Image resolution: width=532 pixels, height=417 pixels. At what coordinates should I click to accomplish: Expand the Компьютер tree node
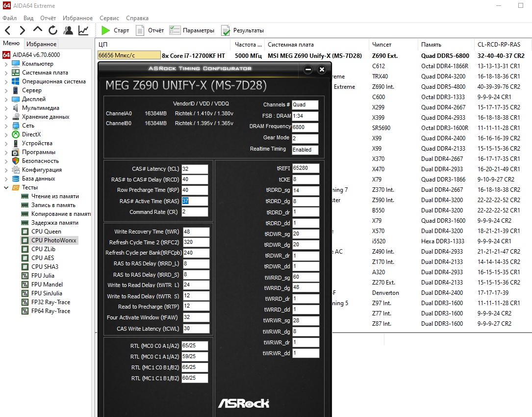point(6,64)
